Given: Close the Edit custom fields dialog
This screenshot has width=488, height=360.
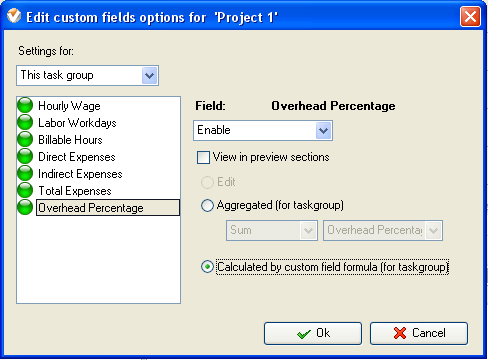Looking at the screenshot, I should (470, 16).
